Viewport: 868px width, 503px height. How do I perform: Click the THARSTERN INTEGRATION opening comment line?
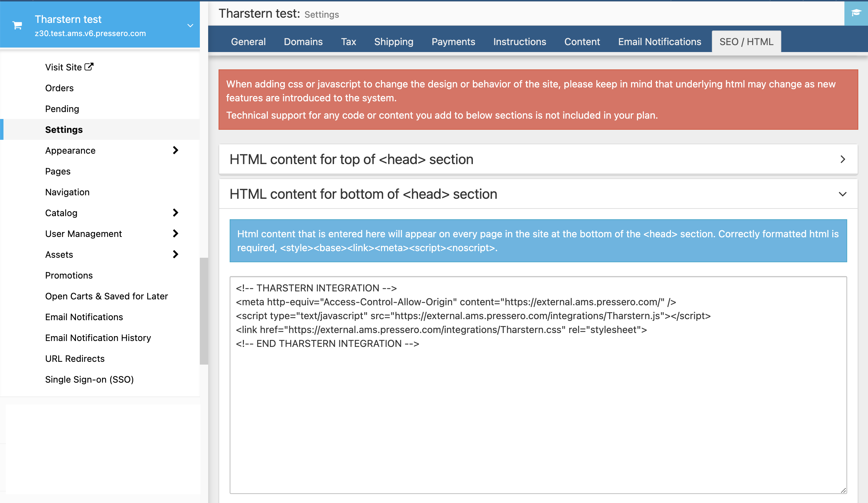pyautogui.click(x=316, y=288)
